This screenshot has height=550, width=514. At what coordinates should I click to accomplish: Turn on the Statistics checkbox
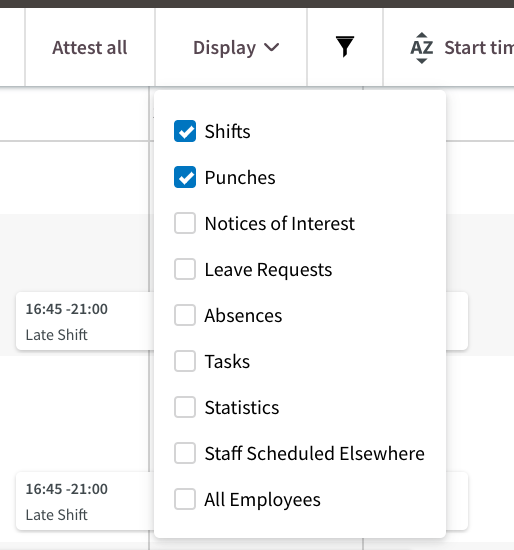[x=185, y=407]
